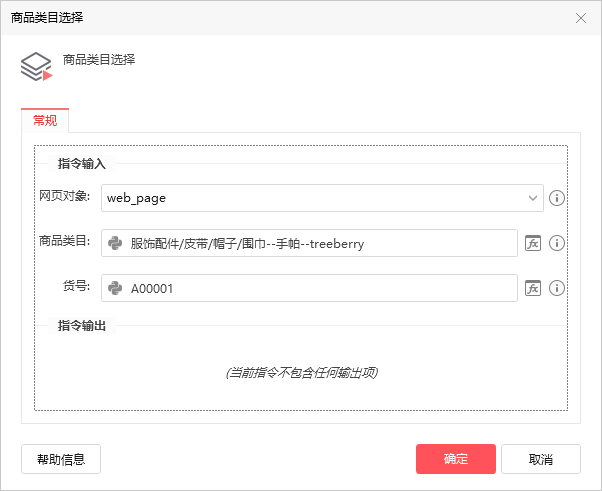Click the 当前指令不包含任何输出项 note
Screen dimensions: 602x491
[x=301, y=372]
